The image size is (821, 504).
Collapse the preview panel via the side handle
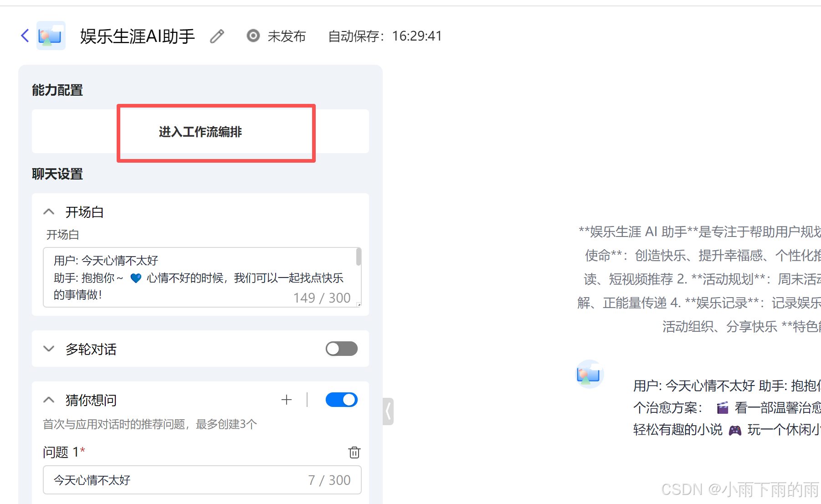[x=388, y=411]
